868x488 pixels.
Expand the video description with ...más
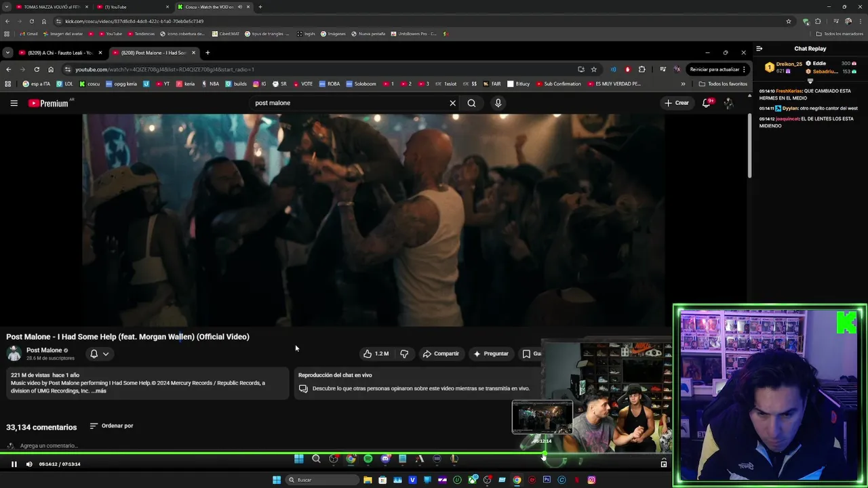pos(99,391)
